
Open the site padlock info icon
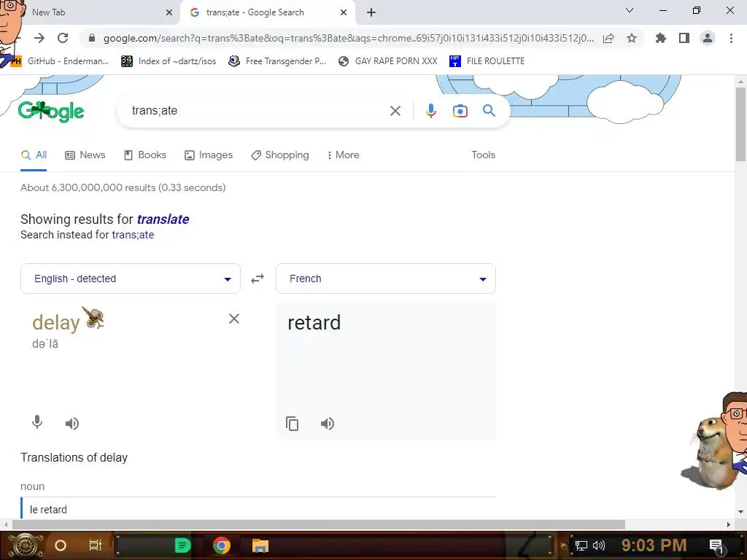pos(92,38)
